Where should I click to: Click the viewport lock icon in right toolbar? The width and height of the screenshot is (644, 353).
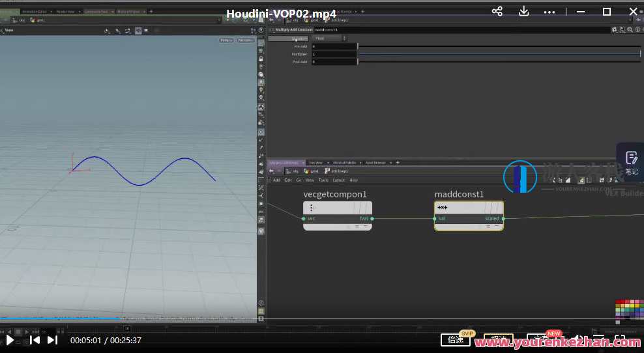tap(261, 59)
